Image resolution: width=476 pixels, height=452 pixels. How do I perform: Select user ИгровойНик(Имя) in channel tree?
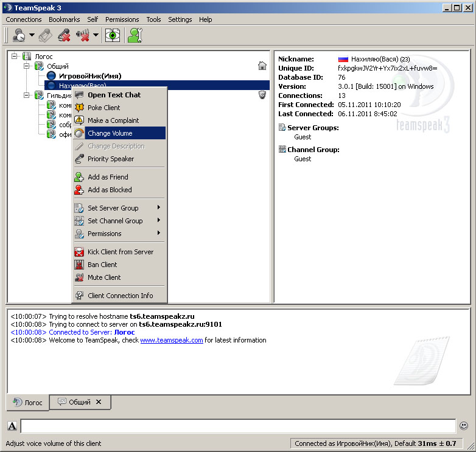90,76
